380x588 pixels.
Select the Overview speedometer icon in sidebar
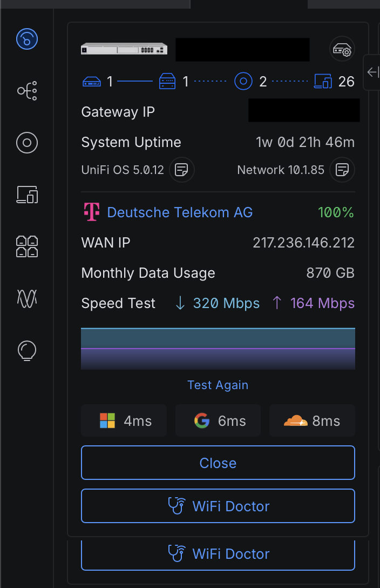click(x=26, y=39)
